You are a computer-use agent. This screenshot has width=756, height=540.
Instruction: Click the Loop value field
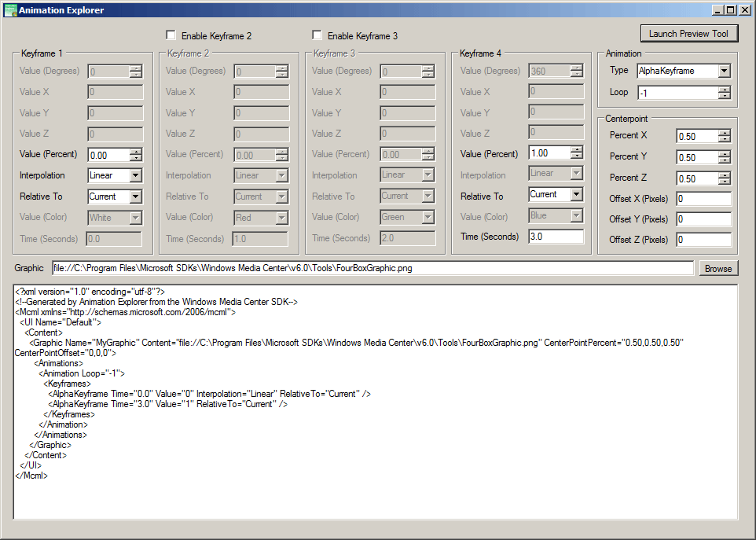(677, 93)
